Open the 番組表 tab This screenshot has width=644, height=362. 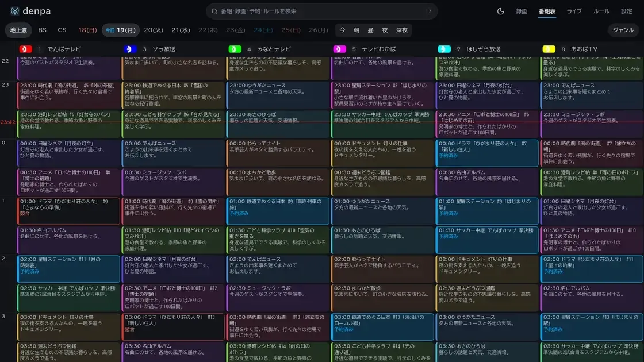point(547,11)
